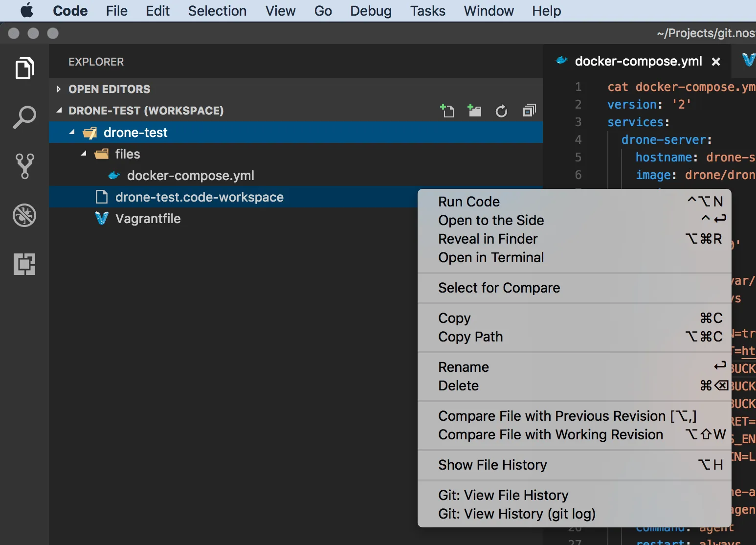Open docker-compose.yml from the file tree
756x545 pixels.
pyautogui.click(x=190, y=176)
